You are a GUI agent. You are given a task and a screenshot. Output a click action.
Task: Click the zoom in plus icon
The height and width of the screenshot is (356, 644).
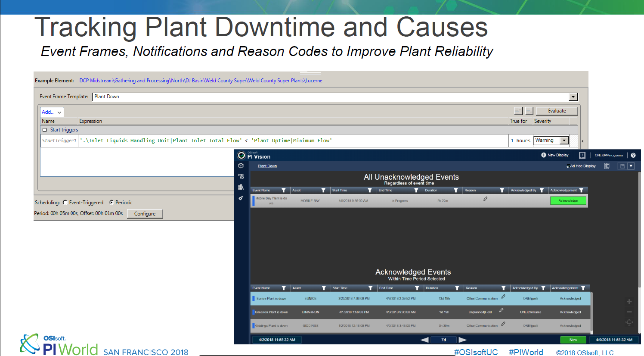point(629,302)
